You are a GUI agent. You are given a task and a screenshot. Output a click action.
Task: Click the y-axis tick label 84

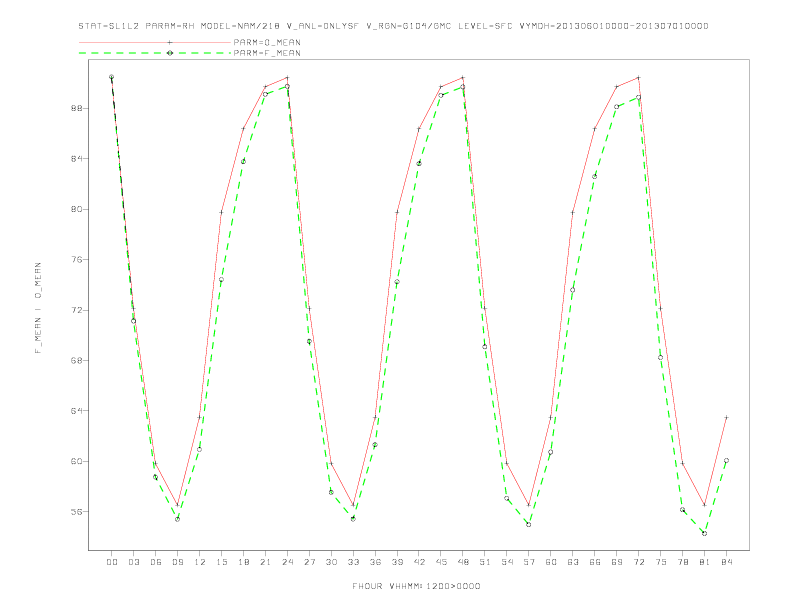(76, 159)
